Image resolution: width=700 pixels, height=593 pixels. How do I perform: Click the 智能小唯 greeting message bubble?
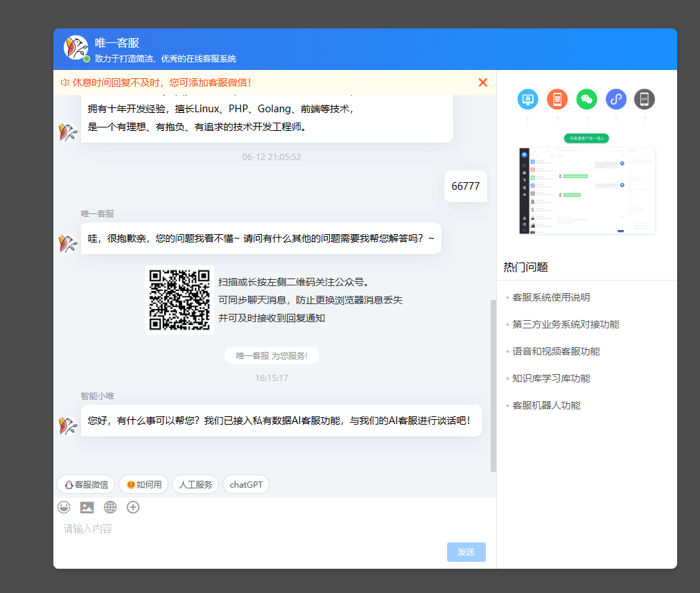click(281, 421)
